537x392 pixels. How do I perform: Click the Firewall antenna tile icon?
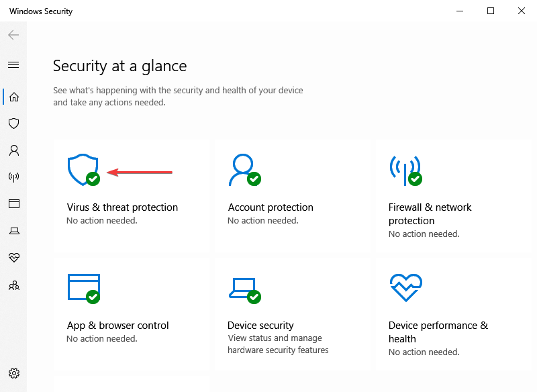pos(405,170)
